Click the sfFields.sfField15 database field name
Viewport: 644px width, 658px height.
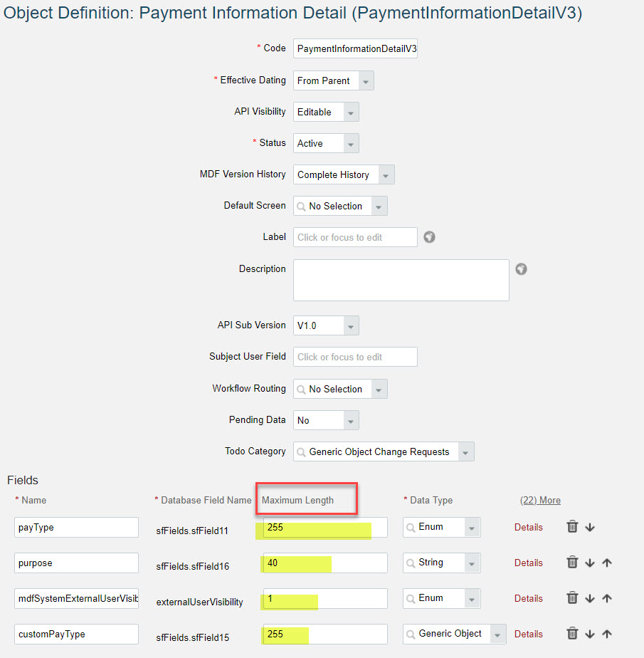[192, 638]
